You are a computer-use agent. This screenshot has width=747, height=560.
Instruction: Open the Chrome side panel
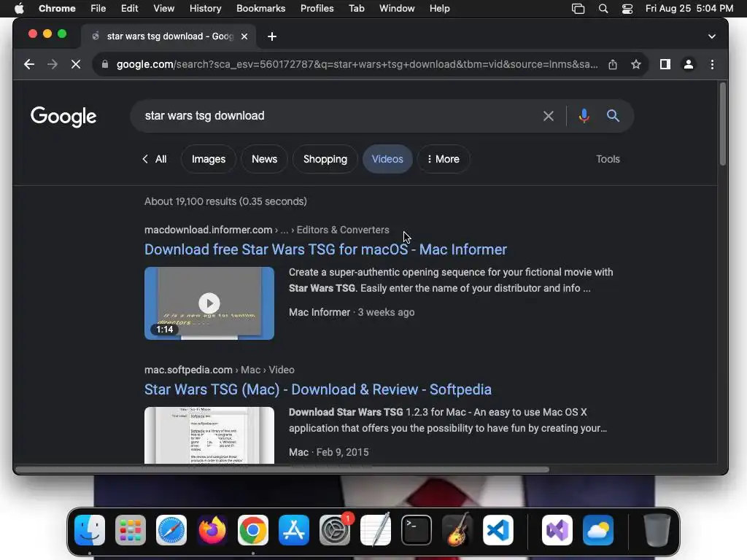[x=665, y=64]
